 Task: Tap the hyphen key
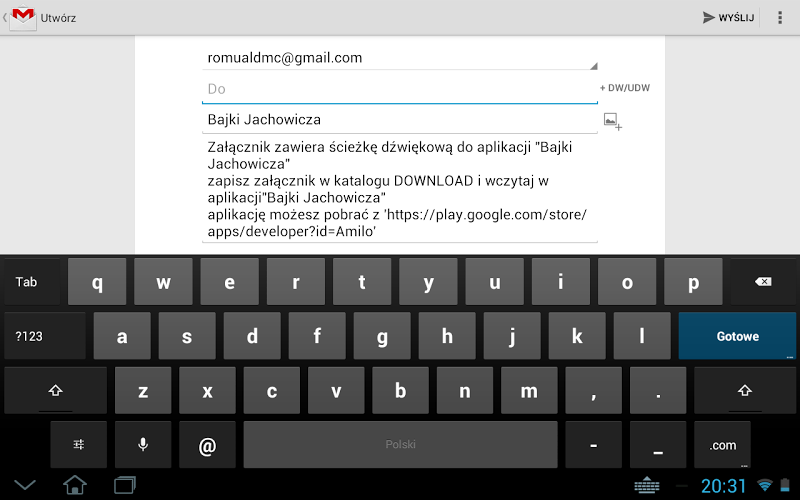[593, 445]
